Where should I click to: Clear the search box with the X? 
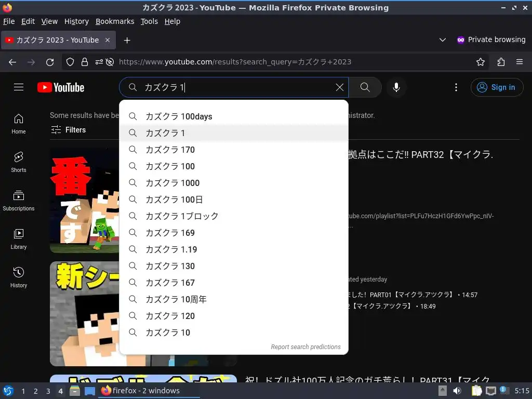pyautogui.click(x=339, y=87)
